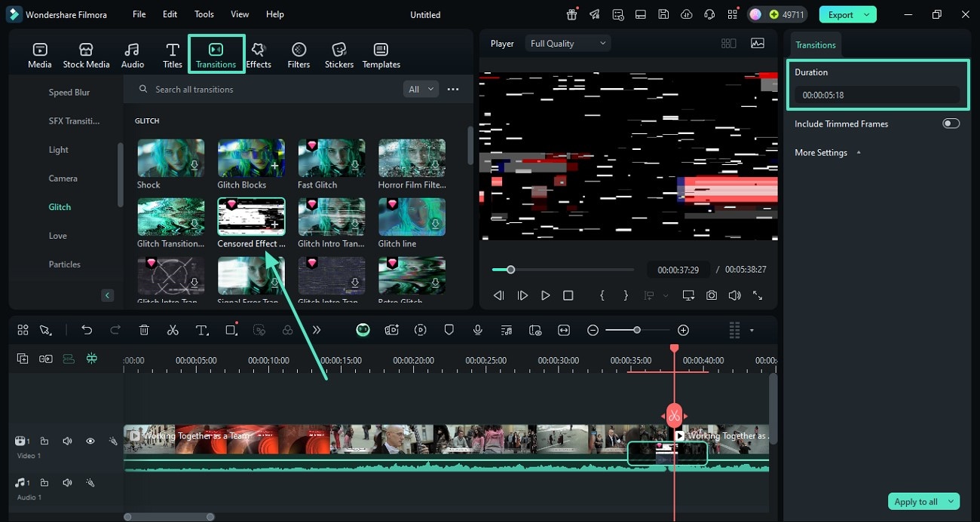Viewport: 980px width, 522px height.
Task: Select the Glitch Blocks transition thumbnail
Action: tap(251, 157)
